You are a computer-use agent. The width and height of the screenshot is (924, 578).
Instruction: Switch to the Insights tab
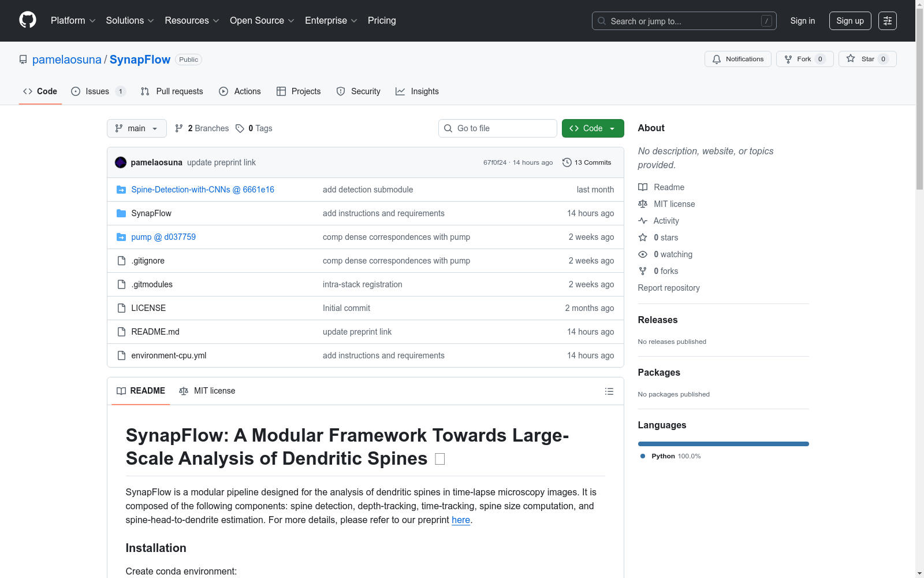417,91
